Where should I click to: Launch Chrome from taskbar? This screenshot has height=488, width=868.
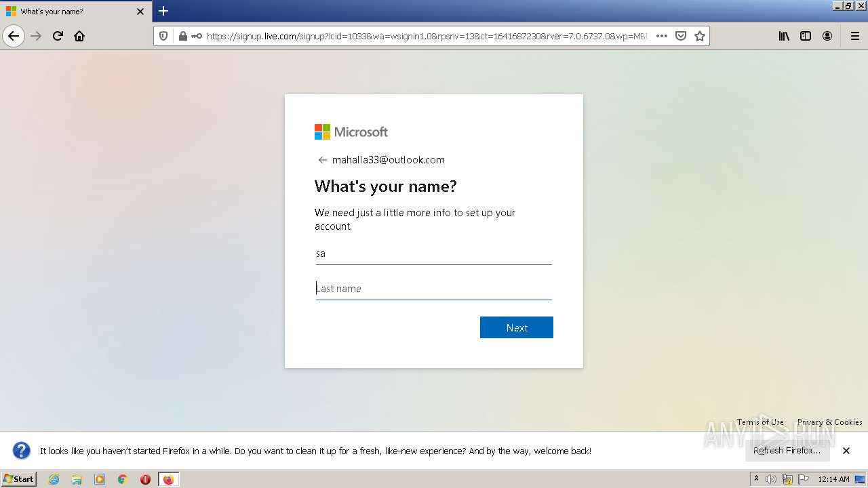point(123,479)
